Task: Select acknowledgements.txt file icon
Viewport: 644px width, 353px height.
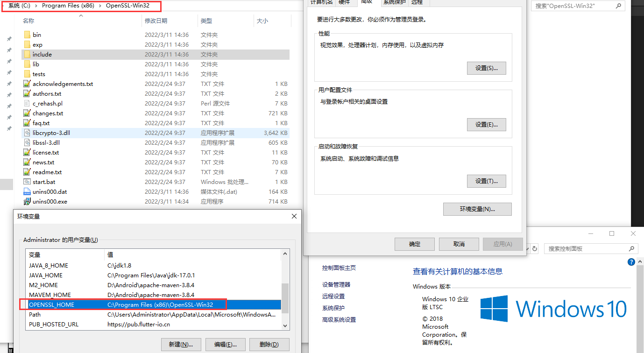Action: pyautogui.click(x=27, y=84)
